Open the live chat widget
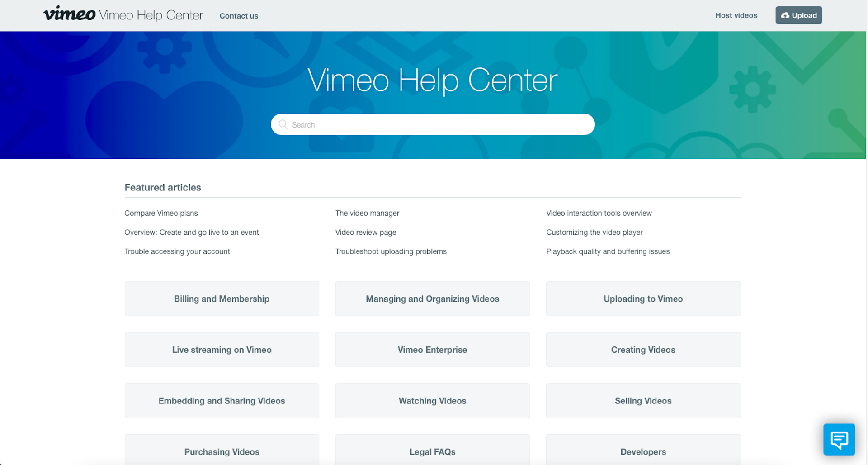The image size is (868, 465). [x=839, y=439]
